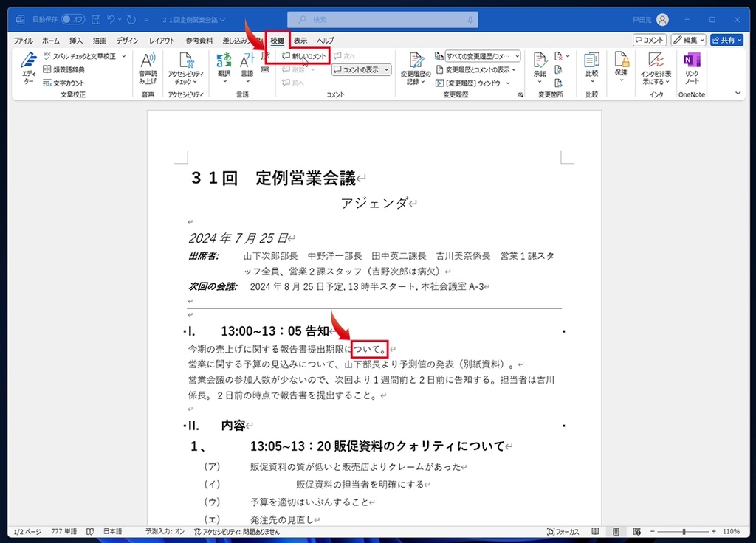This screenshot has height=543, width=756.
Task: Open the Protect (保護) document options
Action: point(621,66)
